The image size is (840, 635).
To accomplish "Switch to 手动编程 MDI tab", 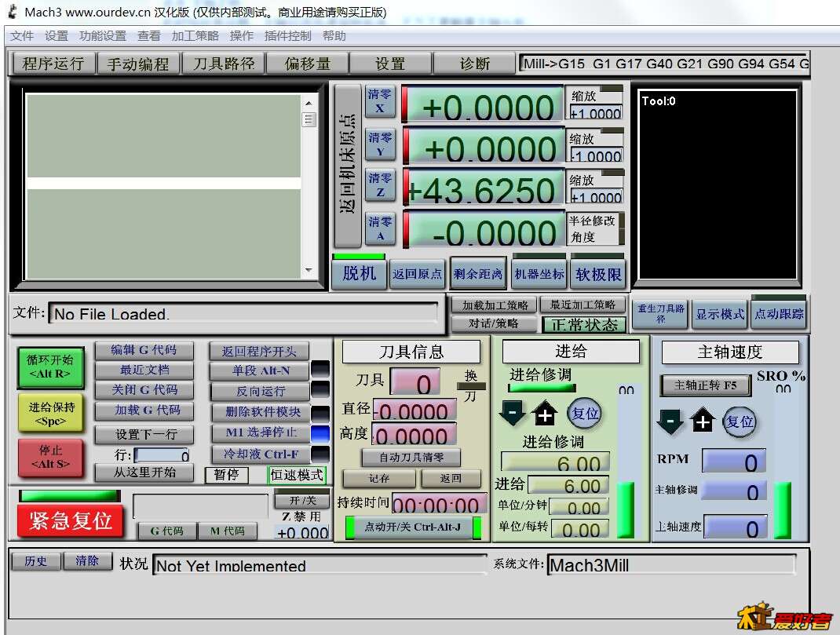I will tap(137, 64).
